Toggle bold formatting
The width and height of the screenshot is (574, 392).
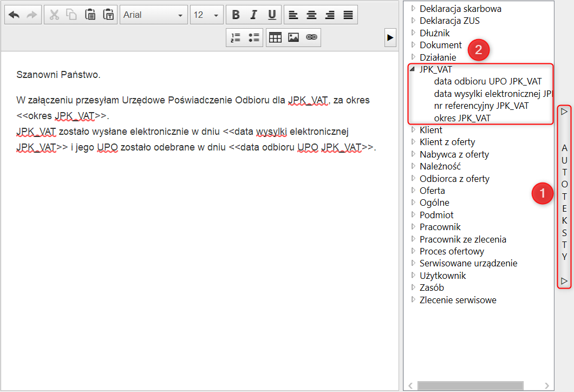pyautogui.click(x=236, y=15)
